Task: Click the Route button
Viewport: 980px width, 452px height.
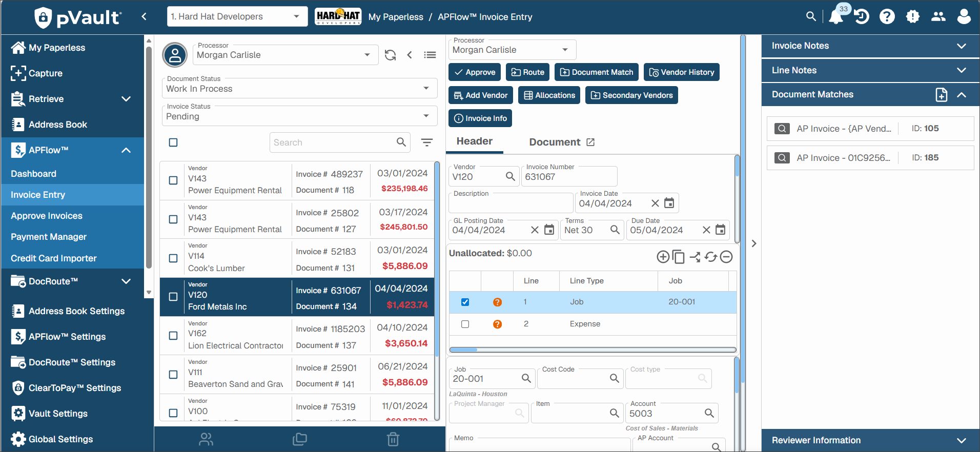Action: pos(528,72)
